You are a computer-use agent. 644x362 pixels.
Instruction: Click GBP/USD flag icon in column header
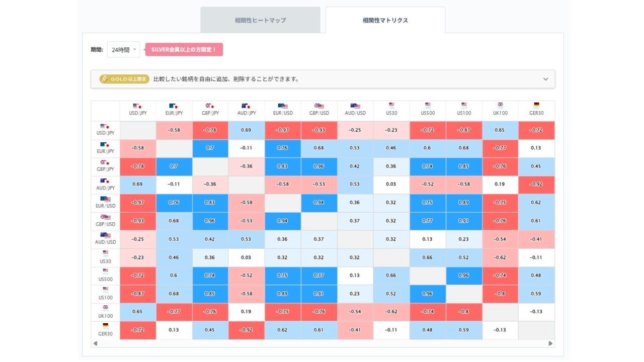click(319, 106)
